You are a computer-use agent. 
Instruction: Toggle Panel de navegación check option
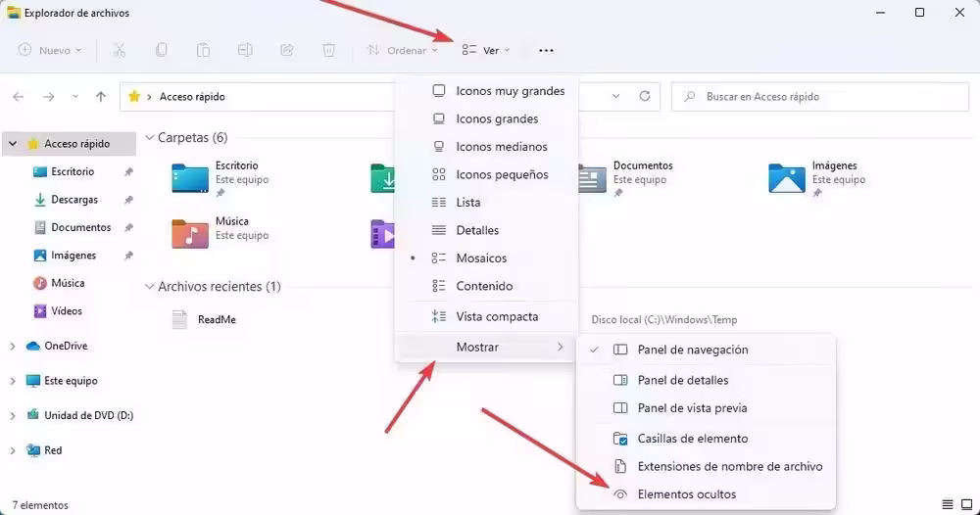[692, 350]
